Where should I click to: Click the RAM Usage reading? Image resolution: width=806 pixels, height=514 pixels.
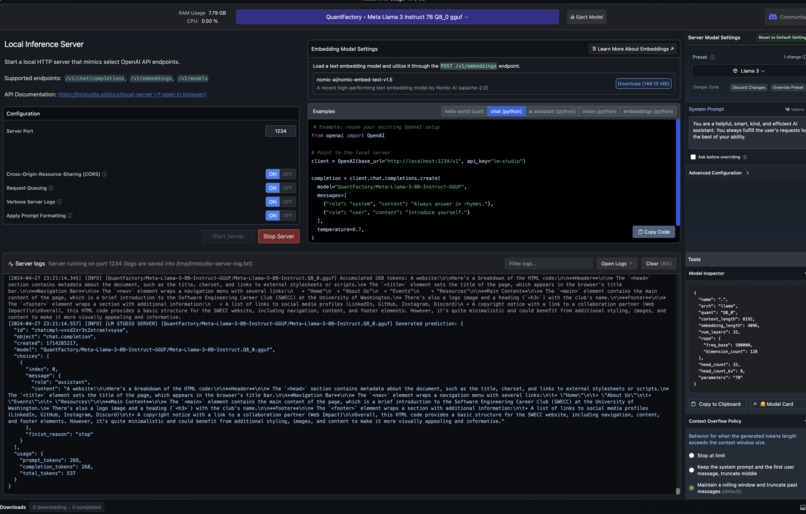click(x=202, y=13)
